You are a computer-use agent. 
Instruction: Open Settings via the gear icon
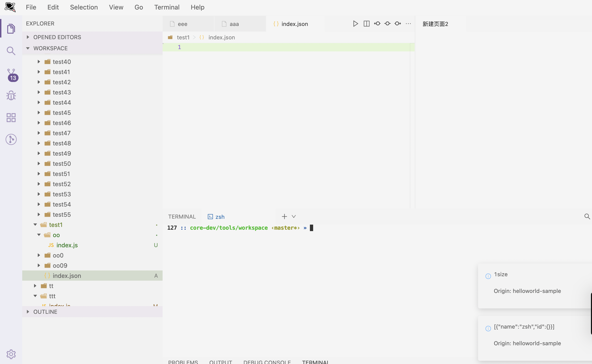(11, 354)
